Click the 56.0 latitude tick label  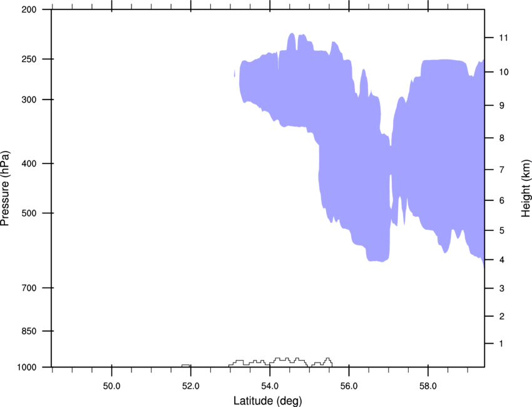349,386
